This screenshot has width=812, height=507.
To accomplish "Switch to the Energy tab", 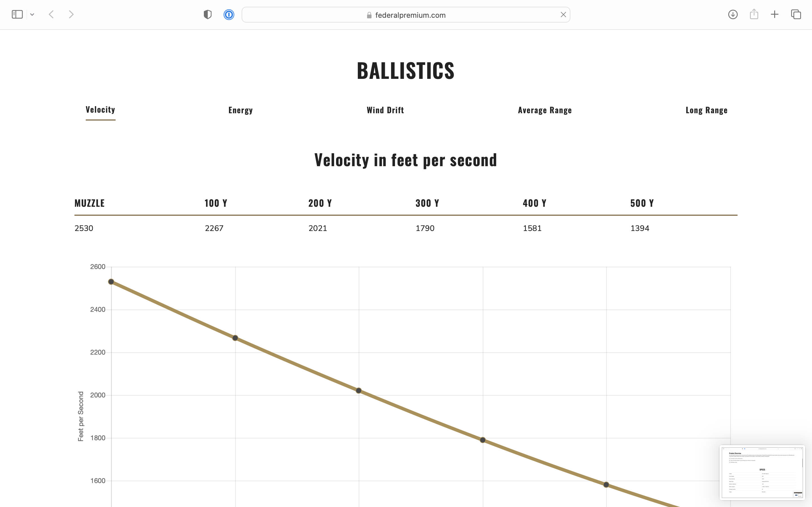I will click(240, 110).
